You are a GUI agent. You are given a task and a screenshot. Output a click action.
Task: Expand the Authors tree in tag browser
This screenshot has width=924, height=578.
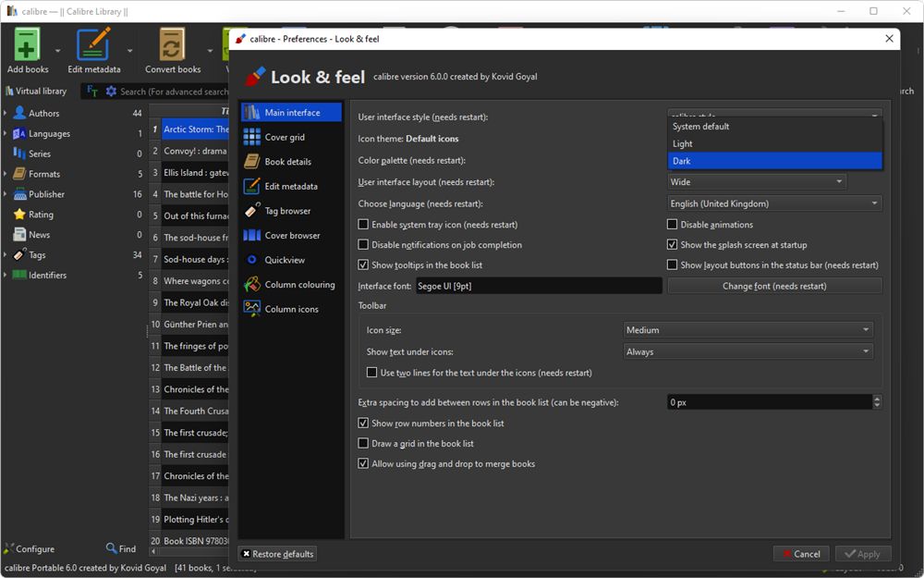(x=6, y=114)
